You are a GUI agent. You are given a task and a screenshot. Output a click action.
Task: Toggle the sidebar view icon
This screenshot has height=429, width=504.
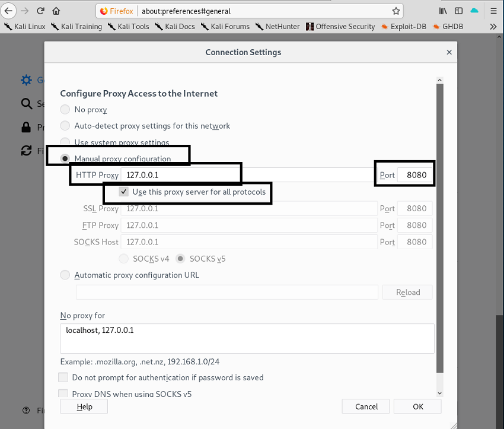(x=459, y=11)
